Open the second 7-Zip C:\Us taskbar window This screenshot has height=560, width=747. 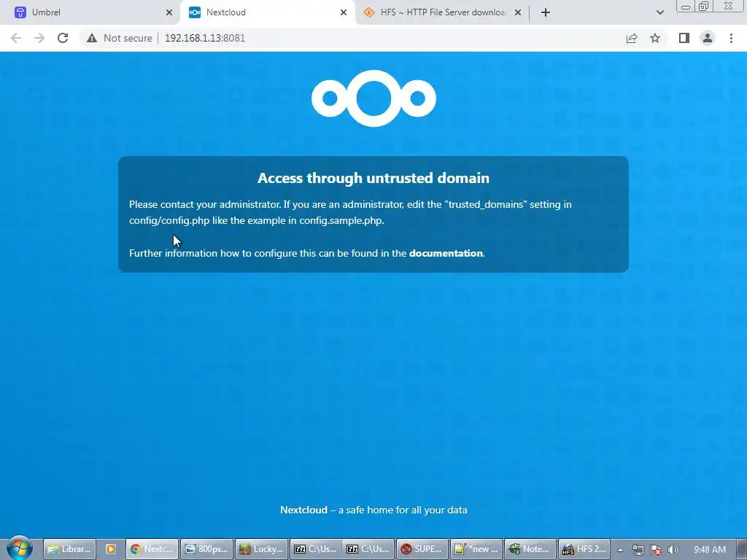[368, 549]
